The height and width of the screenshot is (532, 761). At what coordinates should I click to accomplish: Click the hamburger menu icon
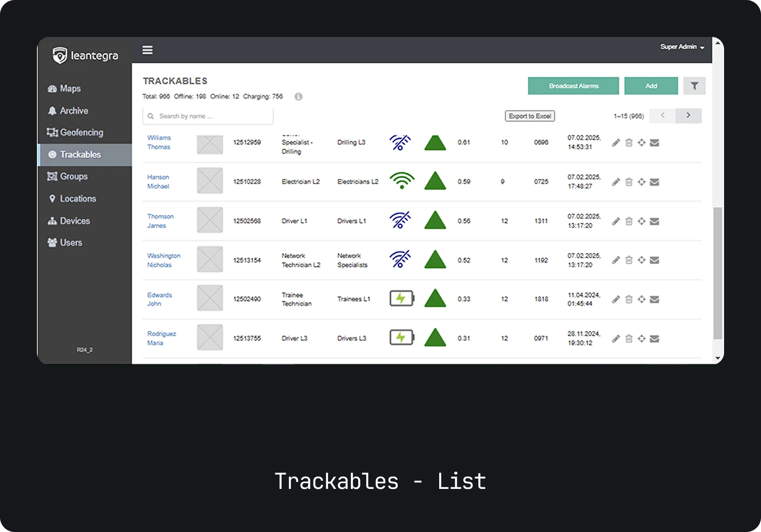(x=147, y=50)
